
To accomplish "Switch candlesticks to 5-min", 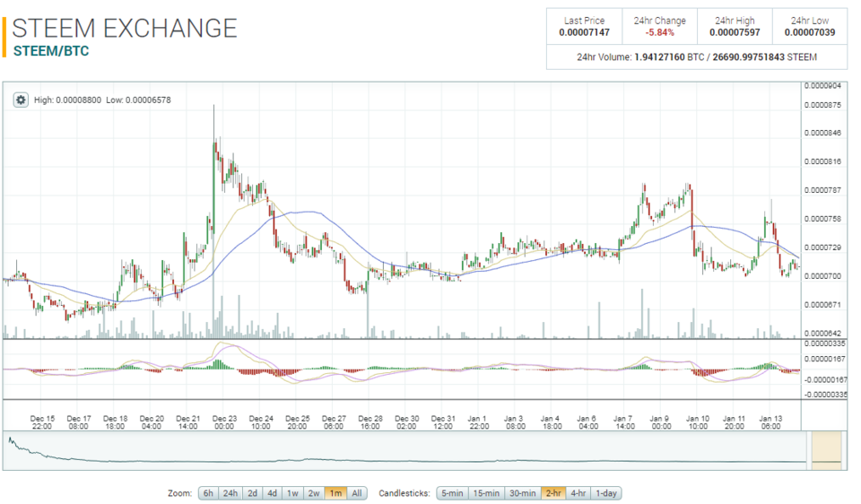I will 452,493.
